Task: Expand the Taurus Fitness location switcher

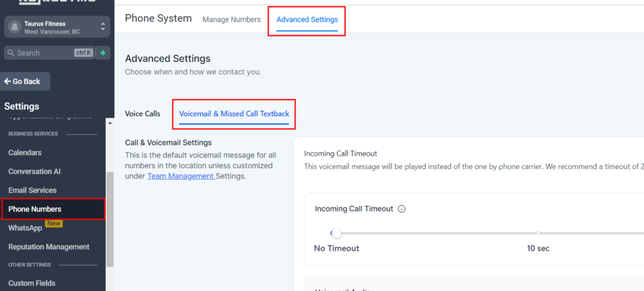Action: (103, 27)
